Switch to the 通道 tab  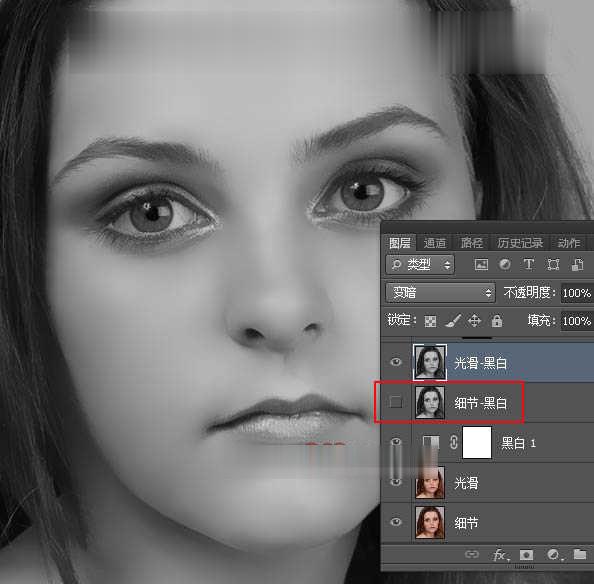435,243
